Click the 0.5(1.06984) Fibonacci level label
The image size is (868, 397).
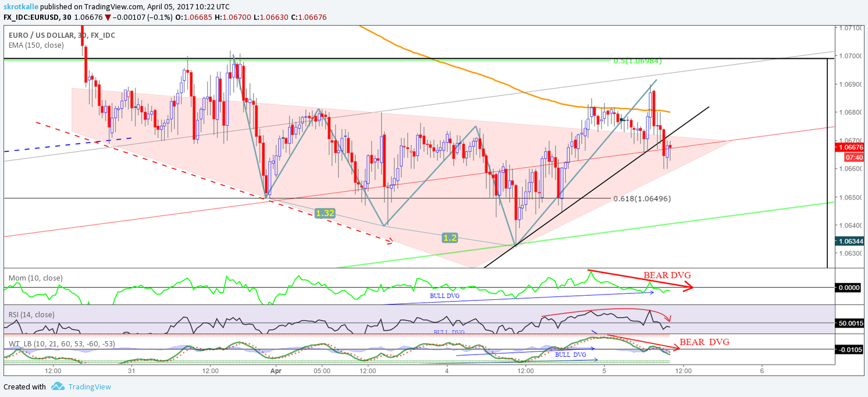(638, 61)
